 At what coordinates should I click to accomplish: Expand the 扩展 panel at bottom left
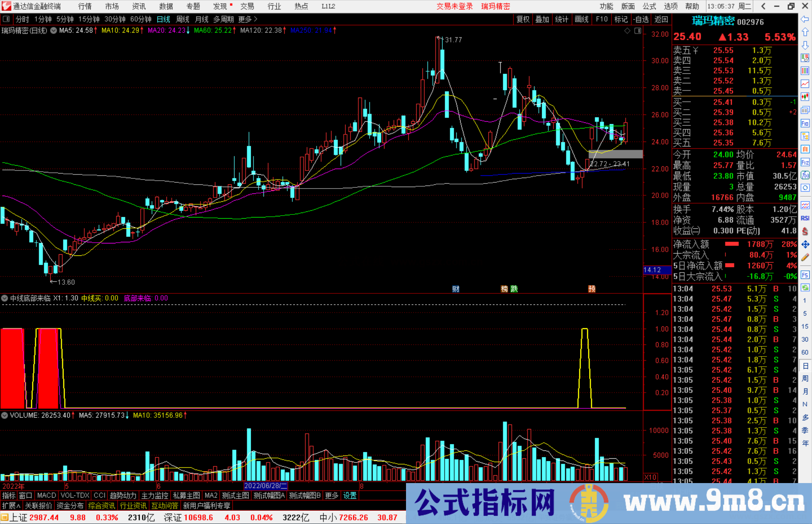tap(11, 506)
